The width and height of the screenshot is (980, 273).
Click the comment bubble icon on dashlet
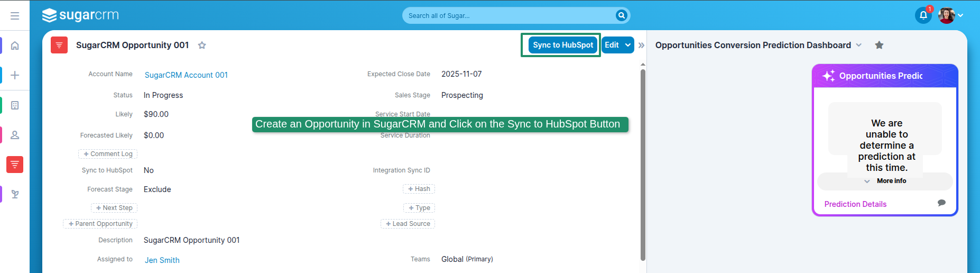(x=941, y=203)
